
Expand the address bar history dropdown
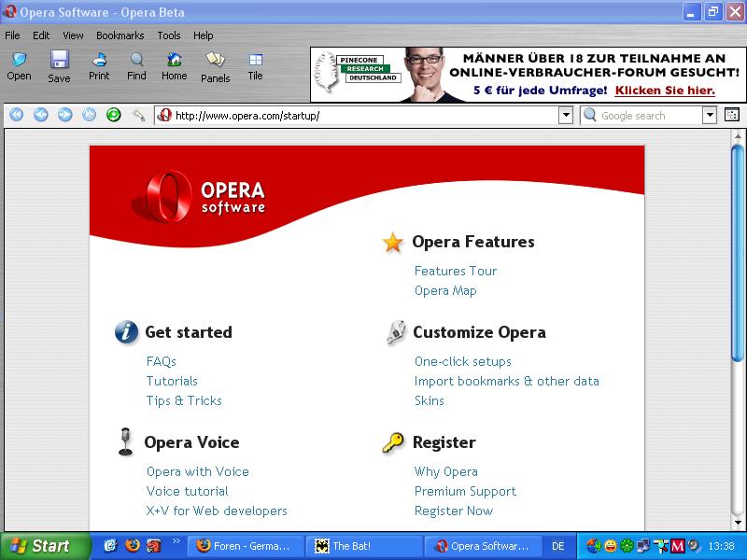(x=566, y=115)
